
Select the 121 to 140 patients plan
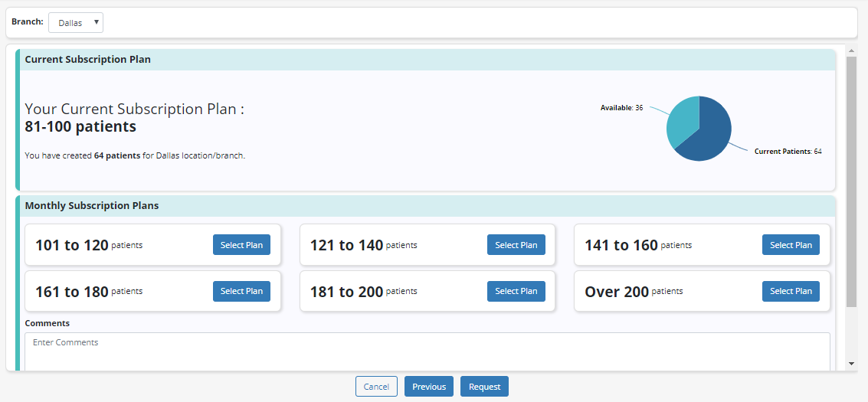[516, 245]
